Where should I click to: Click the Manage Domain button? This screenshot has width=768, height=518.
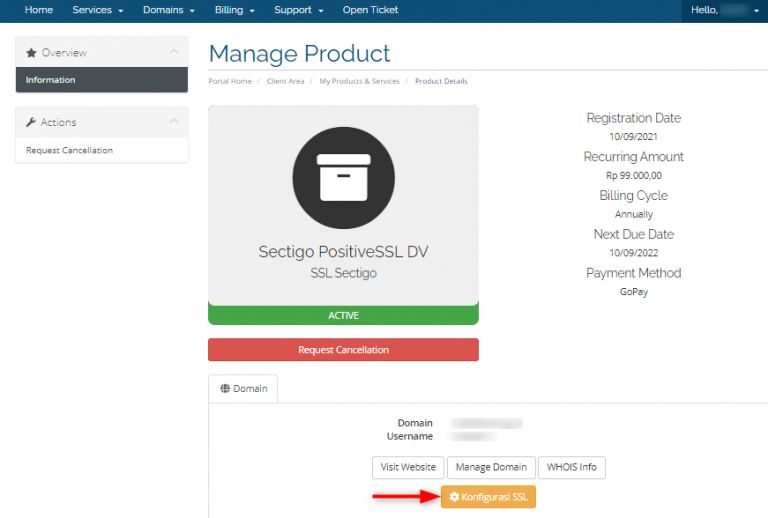[491, 467]
